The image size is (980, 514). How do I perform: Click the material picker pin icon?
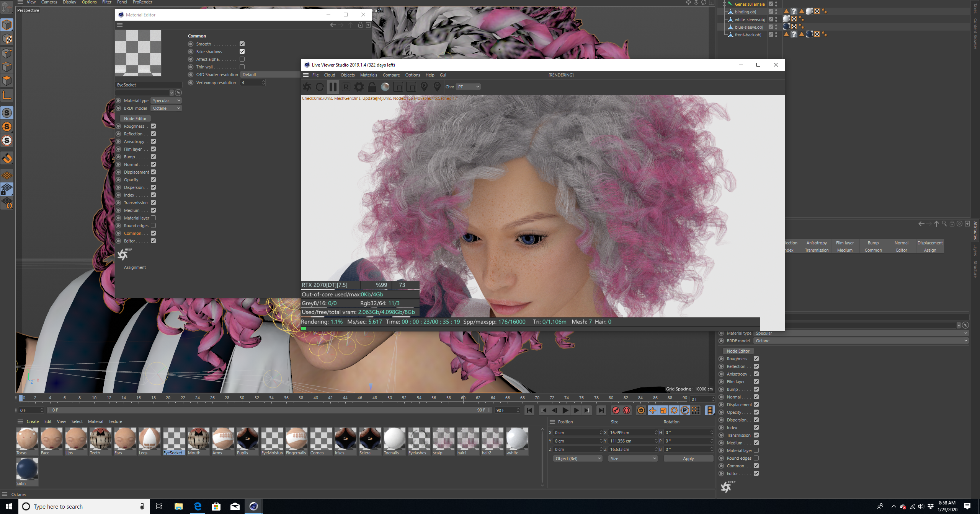pyautogui.click(x=437, y=87)
